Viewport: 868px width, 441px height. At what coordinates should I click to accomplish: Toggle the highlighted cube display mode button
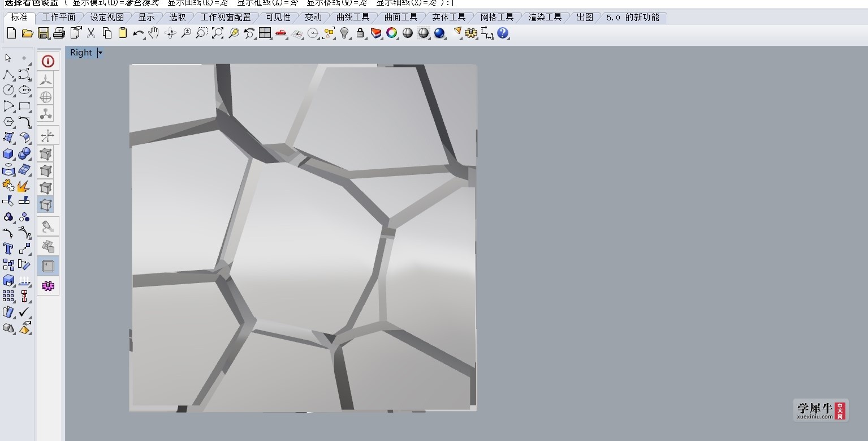pos(46,204)
